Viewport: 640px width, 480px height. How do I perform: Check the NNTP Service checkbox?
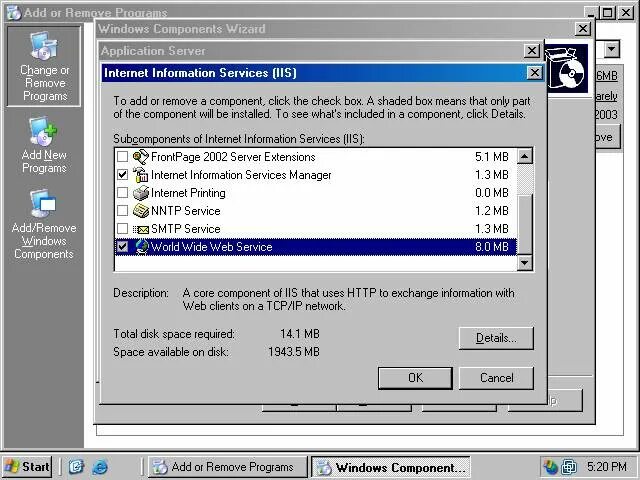pos(122,211)
